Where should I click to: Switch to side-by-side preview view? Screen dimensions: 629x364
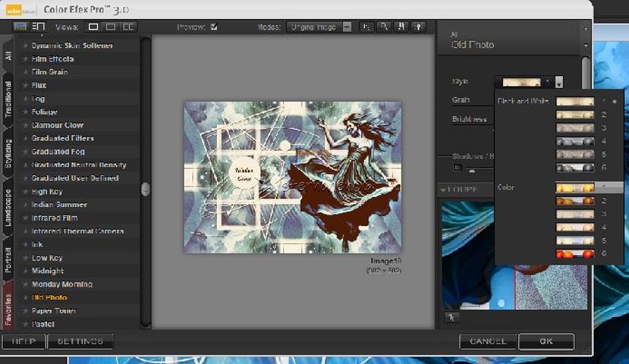pyautogui.click(x=128, y=27)
